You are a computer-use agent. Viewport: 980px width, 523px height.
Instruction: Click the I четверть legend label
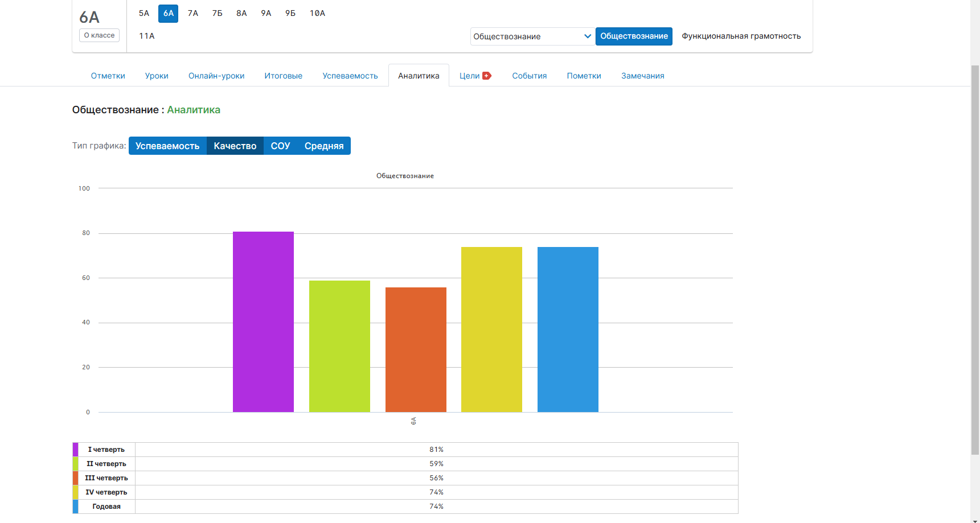pyautogui.click(x=106, y=450)
